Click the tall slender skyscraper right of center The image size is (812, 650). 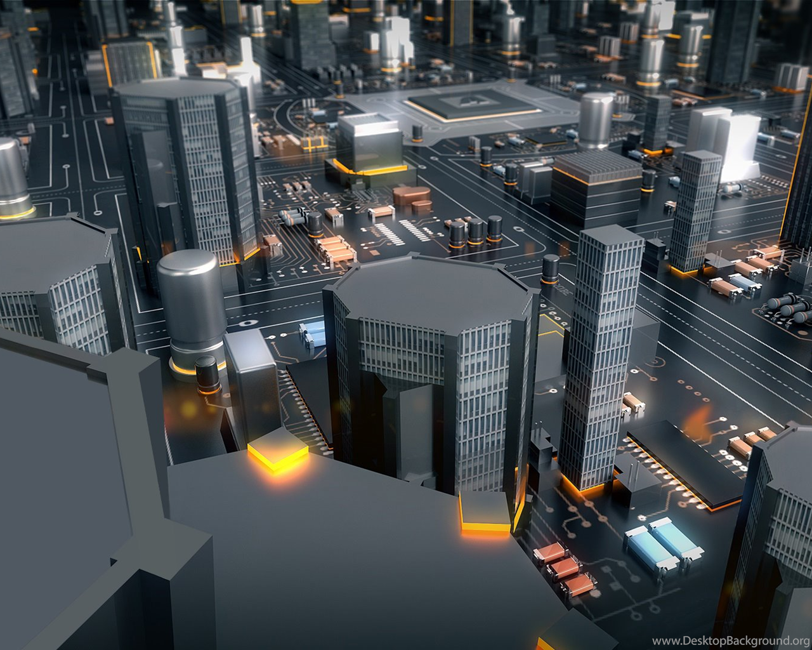598,357
